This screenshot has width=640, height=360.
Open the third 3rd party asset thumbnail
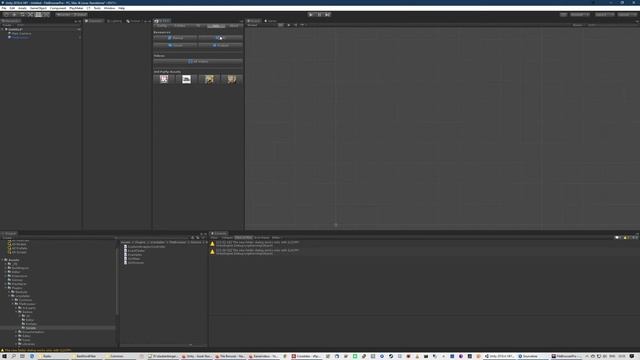(x=209, y=79)
